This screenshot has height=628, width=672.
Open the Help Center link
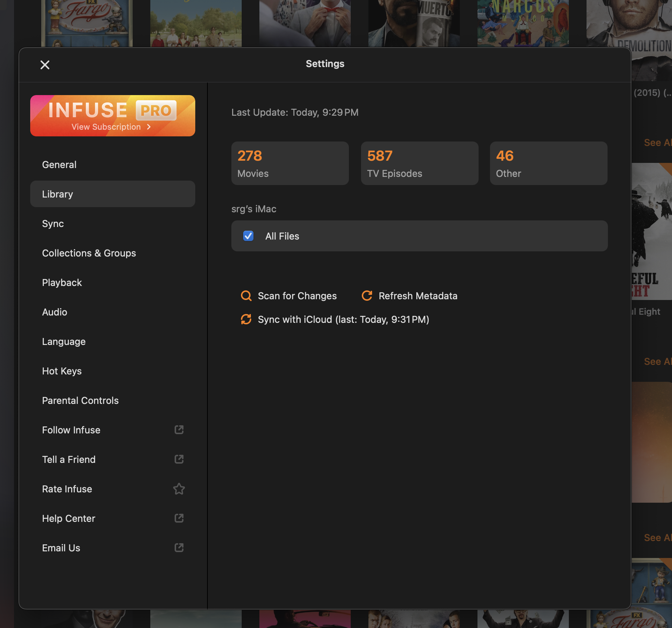113,519
